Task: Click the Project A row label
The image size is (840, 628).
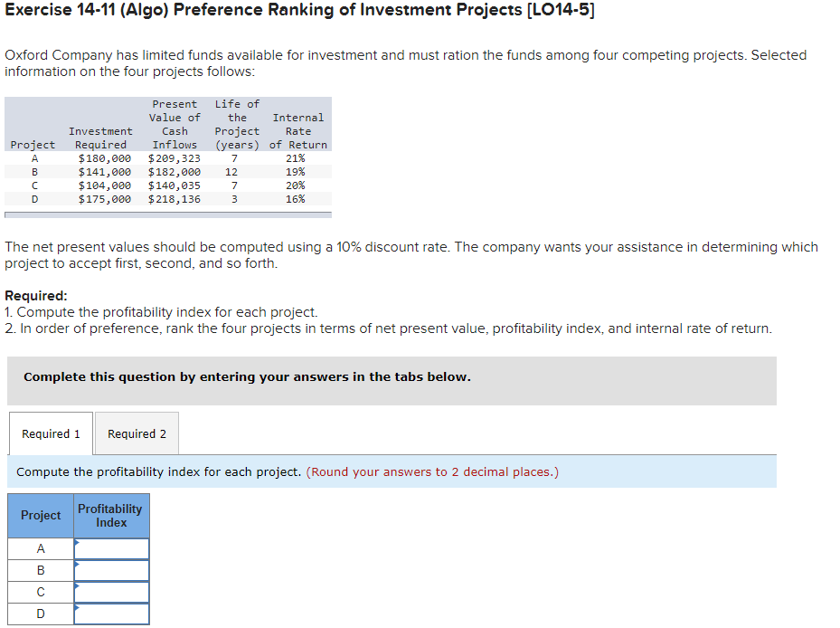Action: 40,548
